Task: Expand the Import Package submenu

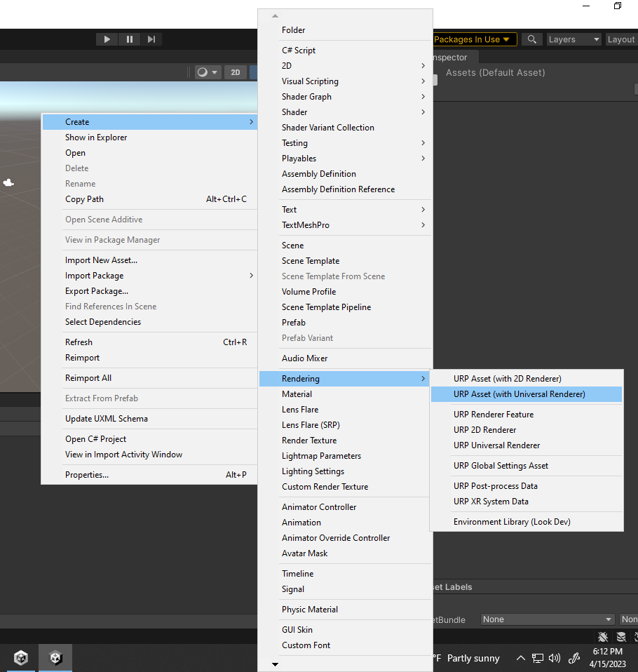Action: pyautogui.click(x=149, y=276)
